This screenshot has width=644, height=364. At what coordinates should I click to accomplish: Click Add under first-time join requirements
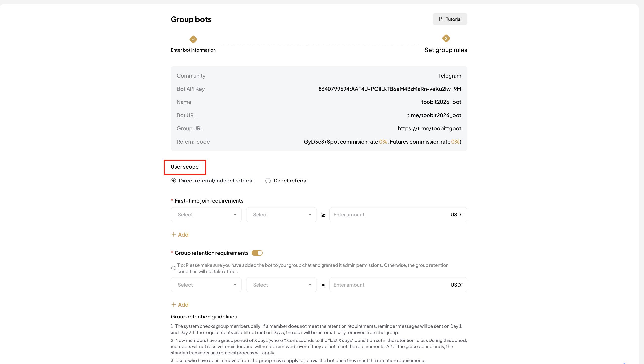(x=183, y=235)
